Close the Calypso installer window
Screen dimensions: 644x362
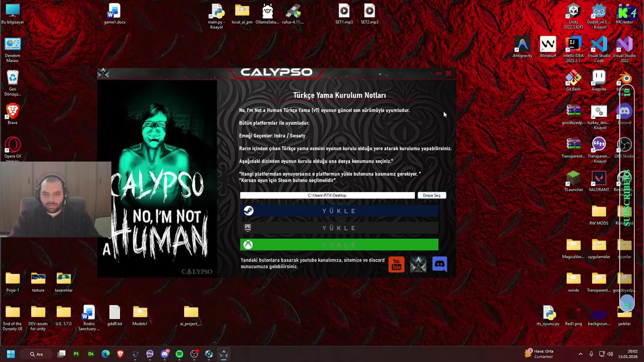[448, 73]
